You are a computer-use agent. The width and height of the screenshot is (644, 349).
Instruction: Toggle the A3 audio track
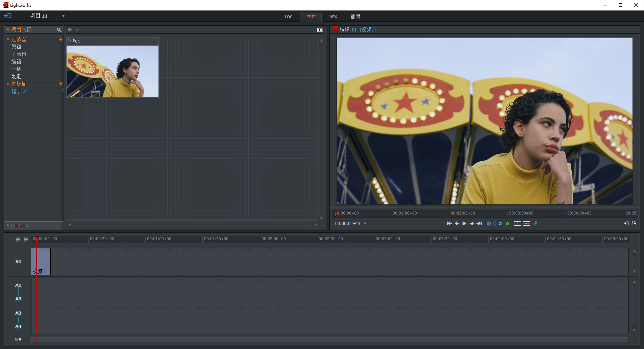click(18, 313)
